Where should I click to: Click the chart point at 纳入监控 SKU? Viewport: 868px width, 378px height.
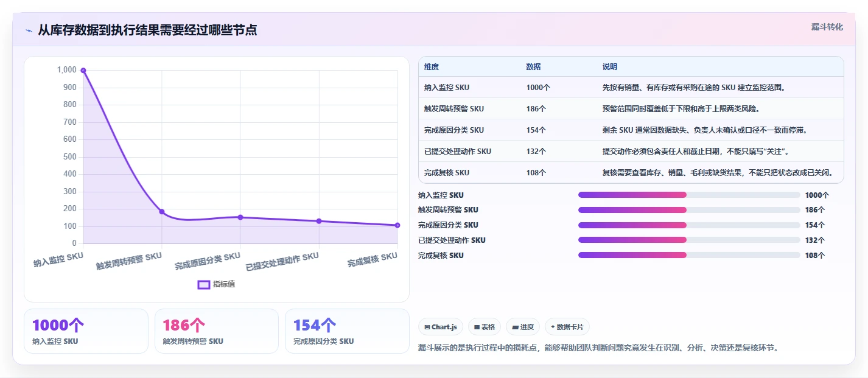(83, 71)
